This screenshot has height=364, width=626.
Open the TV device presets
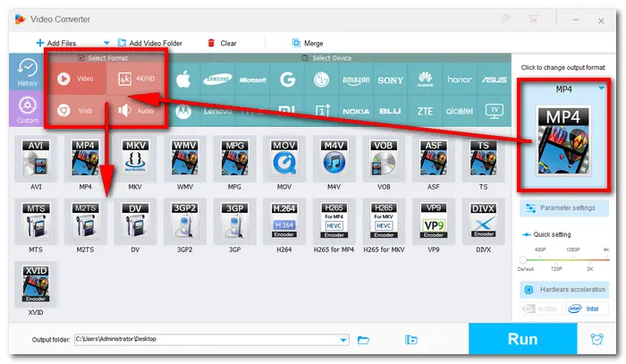point(494,111)
